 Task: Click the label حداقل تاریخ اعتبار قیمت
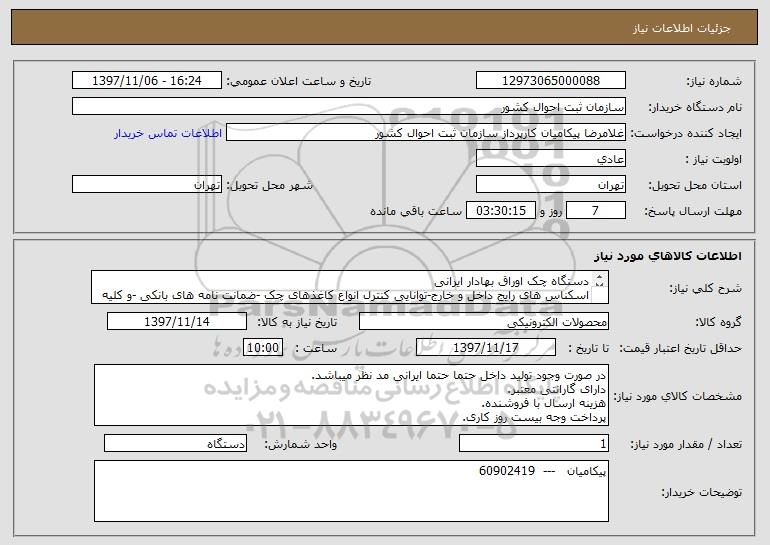pyautogui.click(x=681, y=348)
